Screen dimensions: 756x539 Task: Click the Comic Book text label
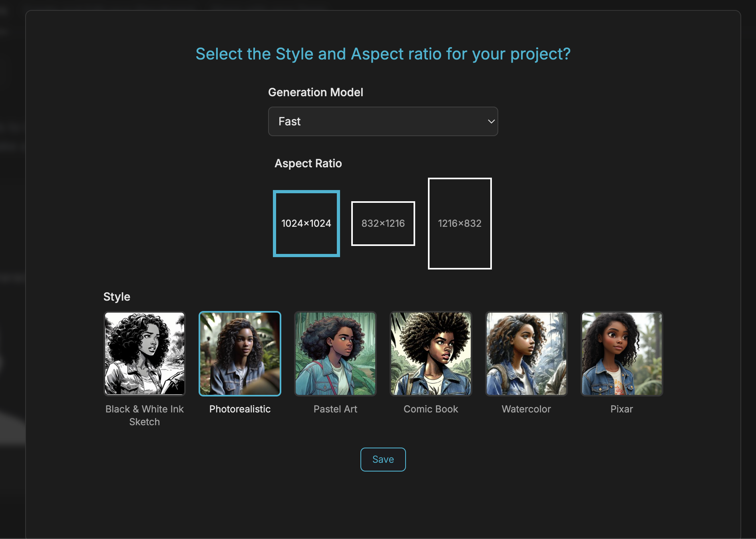[431, 409]
